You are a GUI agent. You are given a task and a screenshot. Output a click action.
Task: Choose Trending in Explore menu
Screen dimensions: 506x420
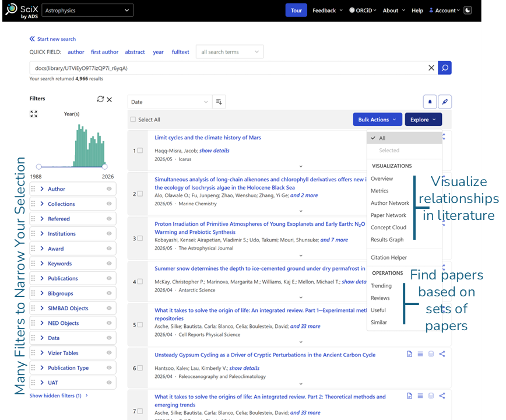(381, 286)
